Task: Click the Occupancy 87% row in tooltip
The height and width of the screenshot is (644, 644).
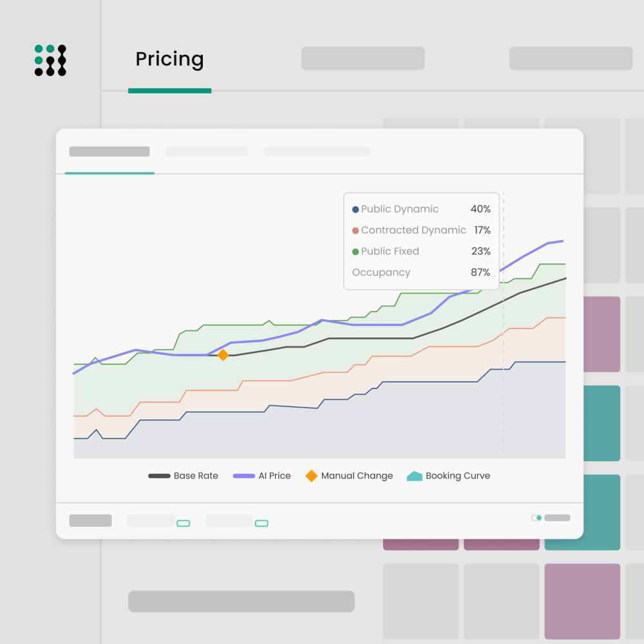Action: coord(421,272)
